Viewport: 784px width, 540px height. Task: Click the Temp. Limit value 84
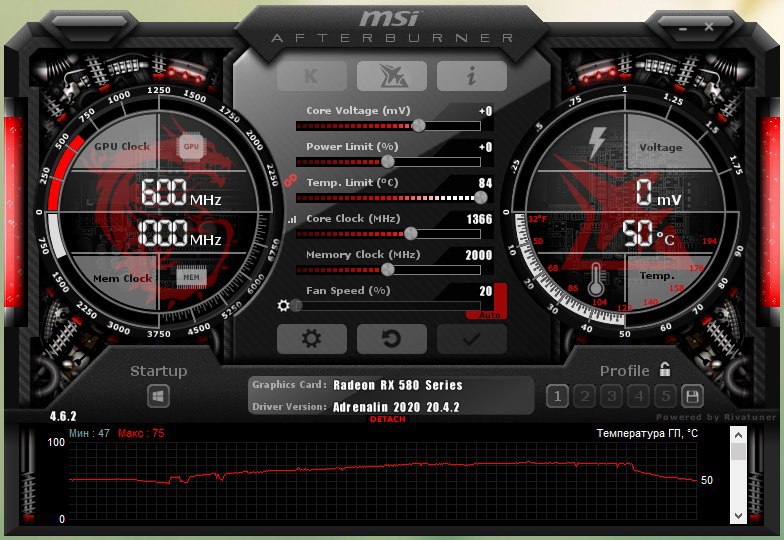[x=485, y=183]
